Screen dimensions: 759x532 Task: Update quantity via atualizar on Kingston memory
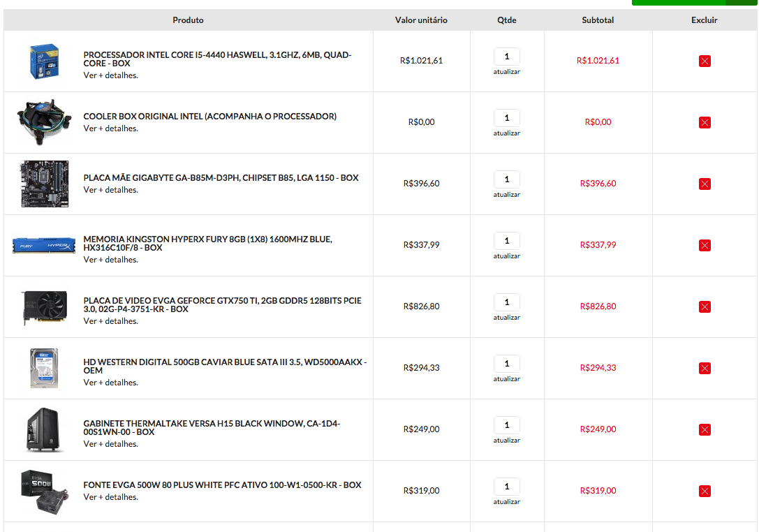[x=507, y=256]
